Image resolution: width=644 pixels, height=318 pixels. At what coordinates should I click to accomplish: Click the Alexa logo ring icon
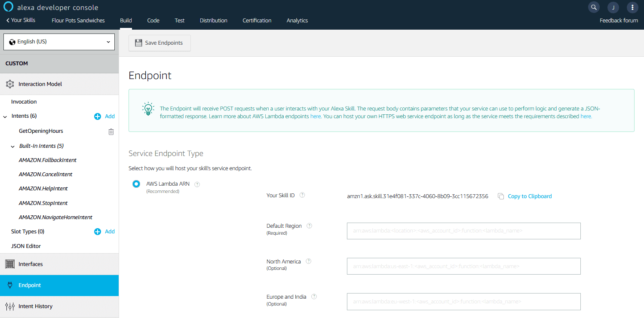[8, 7]
